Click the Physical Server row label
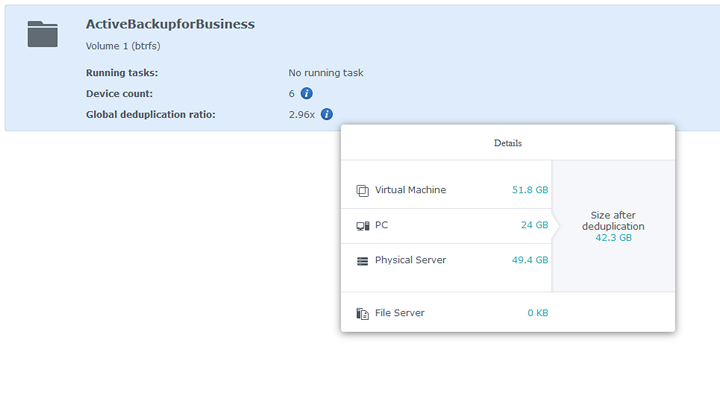The height and width of the screenshot is (405, 720). (410, 260)
